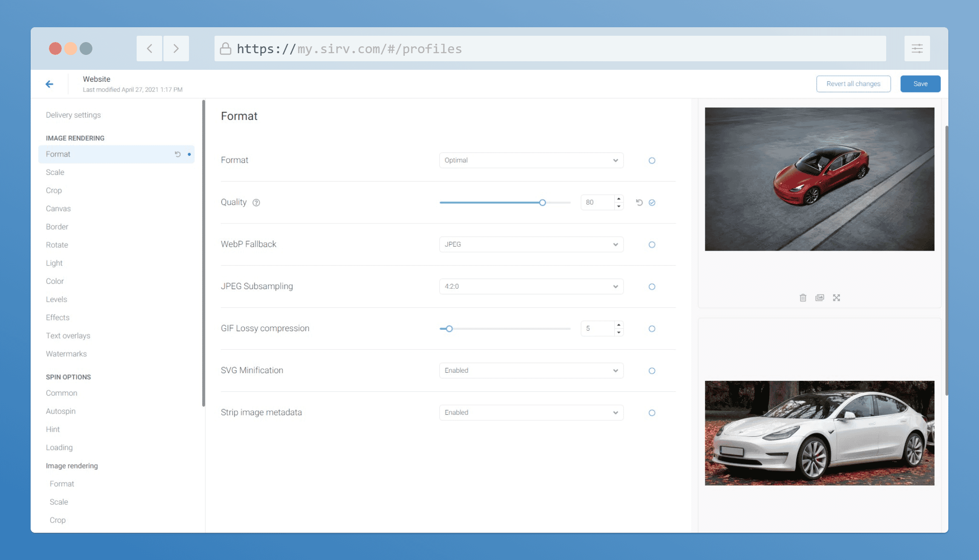The height and width of the screenshot is (560, 979).
Task: Open Border settings in sidebar
Action: click(57, 227)
